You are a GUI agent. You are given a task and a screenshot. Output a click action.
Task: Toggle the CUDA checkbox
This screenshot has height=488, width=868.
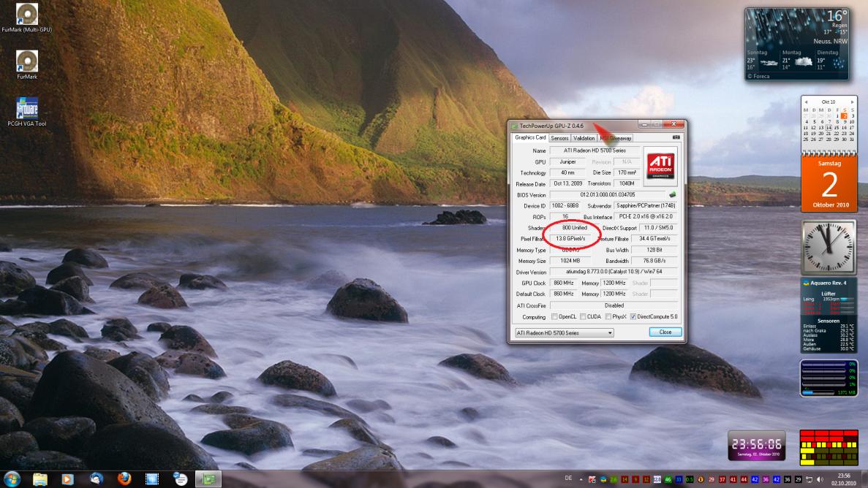click(x=583, y=317)
